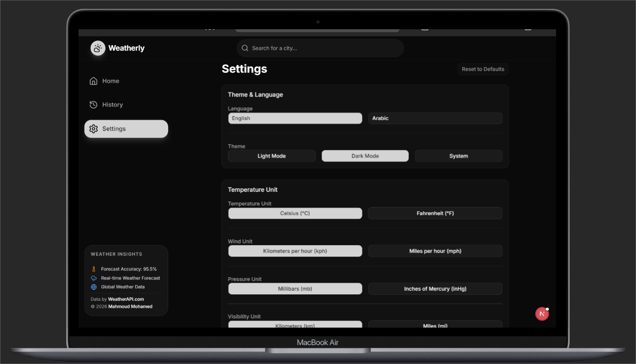Click the Weatherly sun-cloud logo icon
Screen dimensions: 636x364
pos(98,48)
